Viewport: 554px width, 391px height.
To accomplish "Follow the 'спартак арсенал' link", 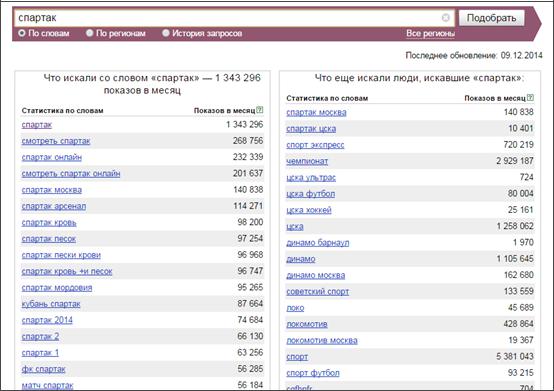I will click(54, 206).
